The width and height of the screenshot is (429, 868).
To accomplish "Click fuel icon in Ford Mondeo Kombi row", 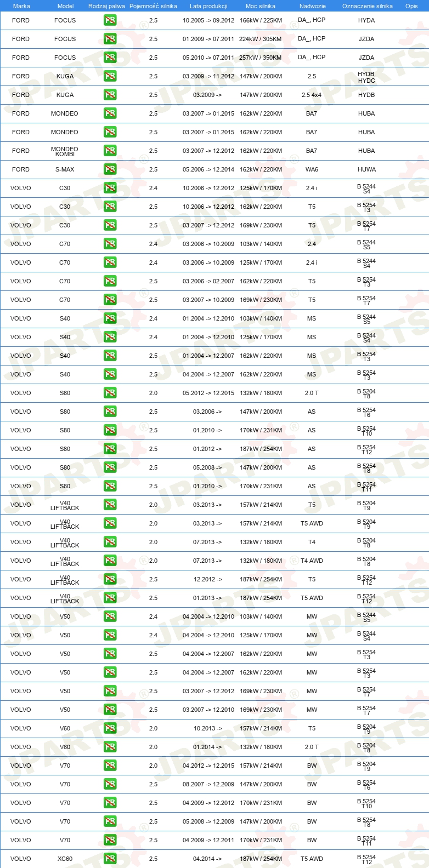I will point(110,151).
